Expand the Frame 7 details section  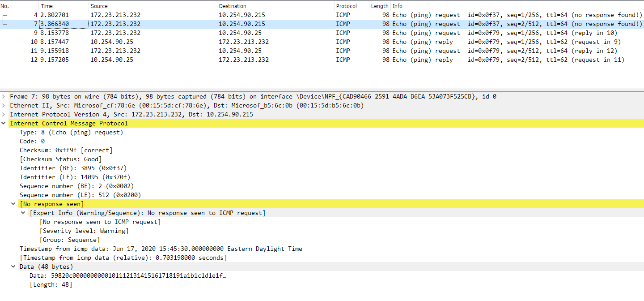click(4, 96)
